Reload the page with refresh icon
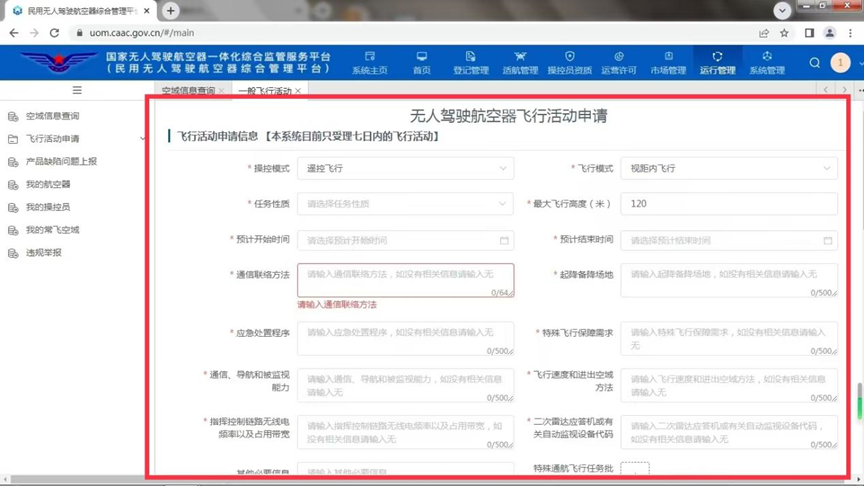 point(55,33)
